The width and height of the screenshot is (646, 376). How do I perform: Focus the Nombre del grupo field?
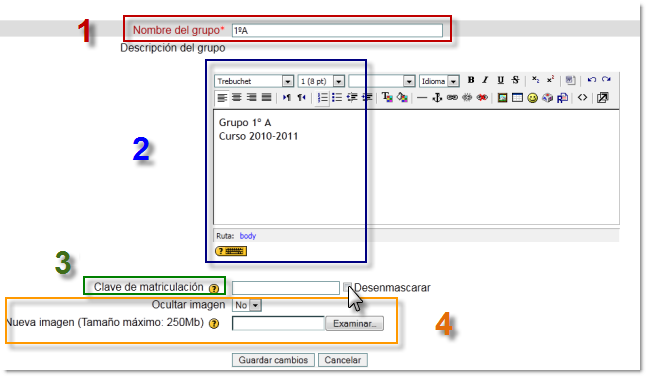click(337, 30)
